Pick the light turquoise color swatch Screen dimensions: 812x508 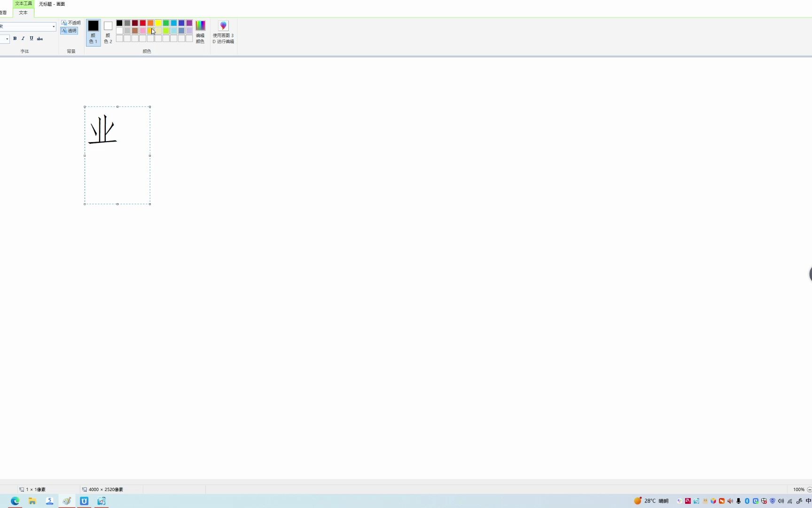(x=174, y=31)
